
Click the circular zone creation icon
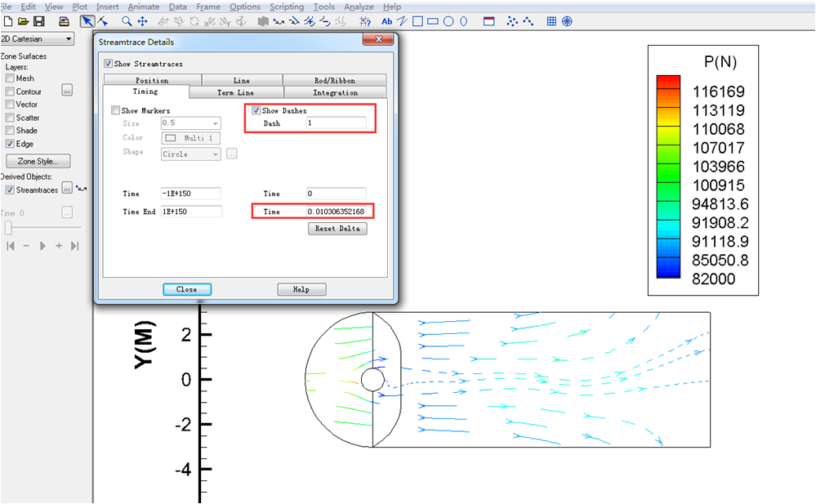(x=567, y=21)
